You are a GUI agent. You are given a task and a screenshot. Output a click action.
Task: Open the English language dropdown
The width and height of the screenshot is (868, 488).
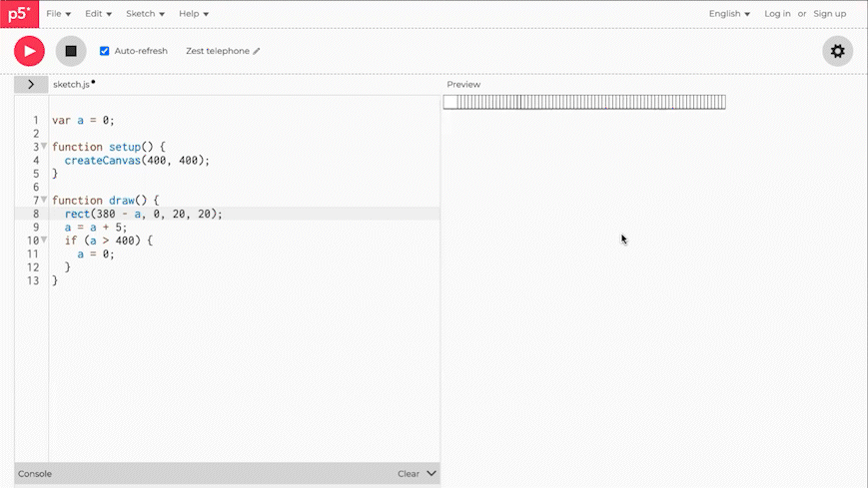pyautogui.click(x=729, y=14)
